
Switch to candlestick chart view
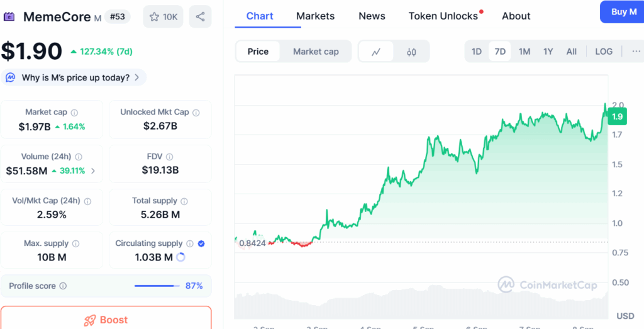[411, 52]
